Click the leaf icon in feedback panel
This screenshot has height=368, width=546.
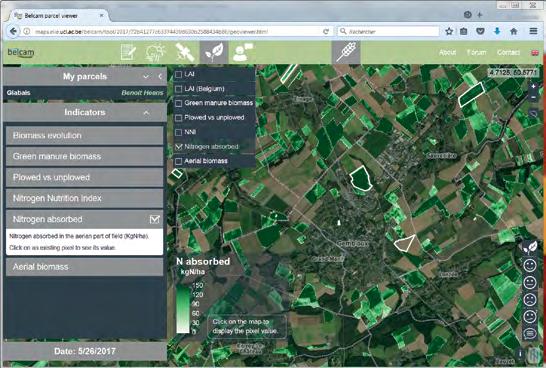coord(530,248)
